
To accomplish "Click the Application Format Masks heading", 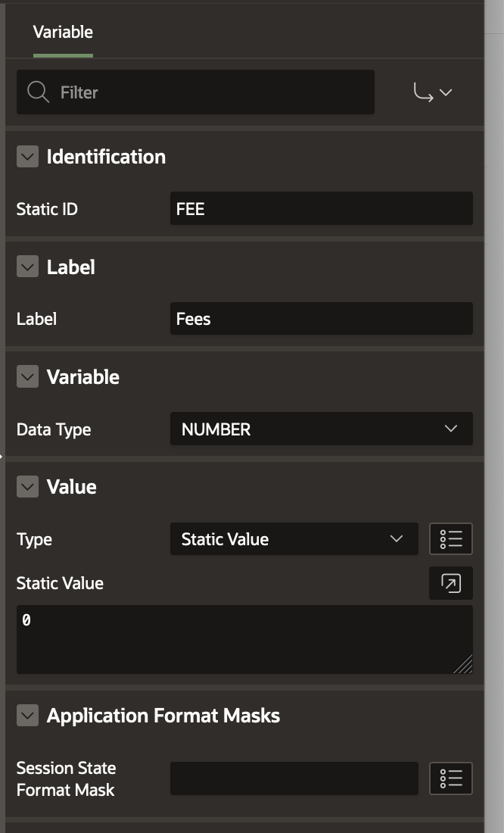I will click(163, 716).
